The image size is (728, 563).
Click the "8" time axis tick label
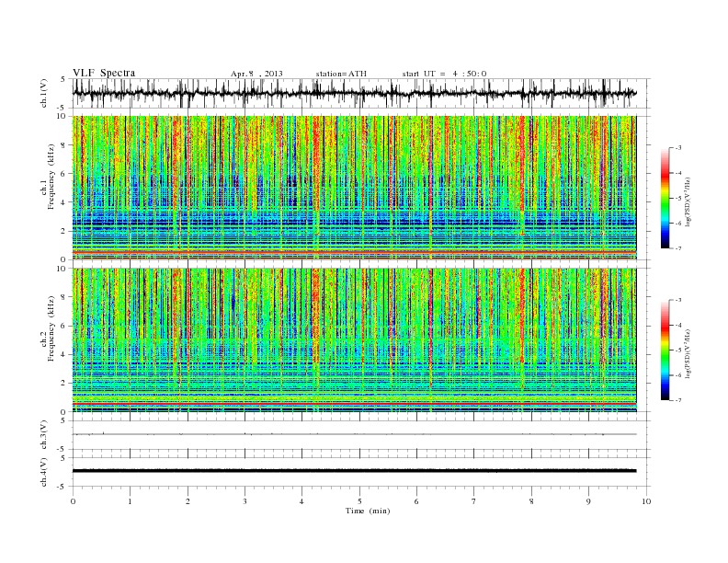pyautogui.click(x=531, y=501)
